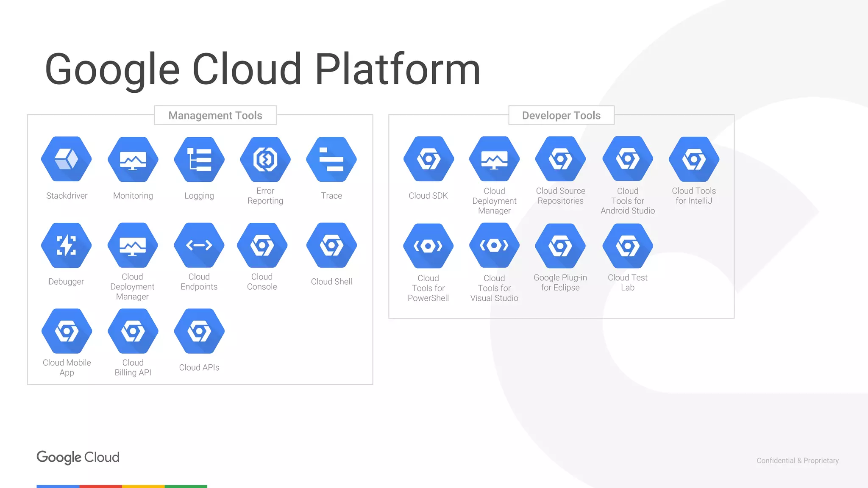Open the Cloud Test Lab icon
This screenshot has width=868, height=488.
[x=628, y=246]
